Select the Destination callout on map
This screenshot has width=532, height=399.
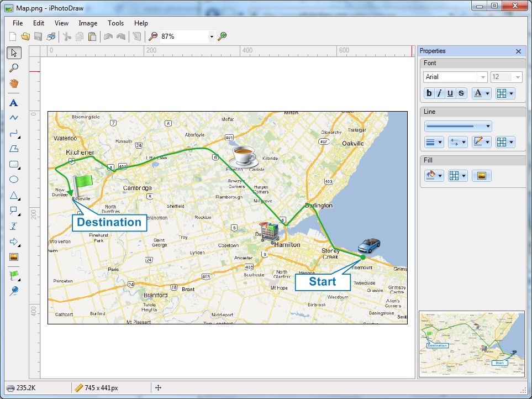click(109, 223)
